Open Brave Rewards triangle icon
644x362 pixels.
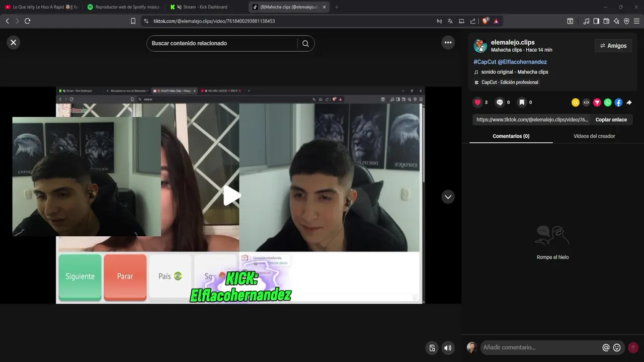pos(496,21)
